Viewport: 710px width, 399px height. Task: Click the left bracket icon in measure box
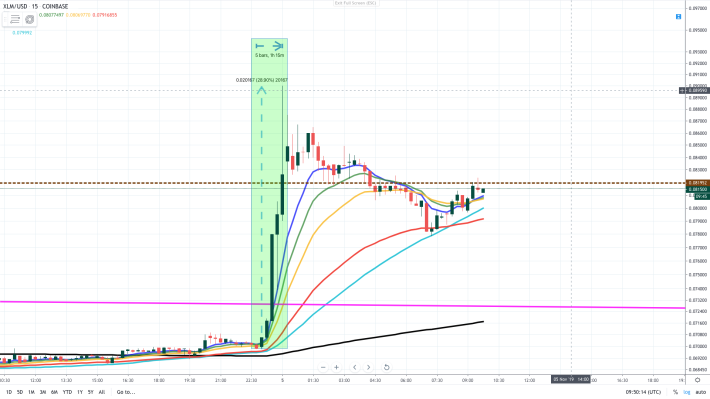point(260,46)
